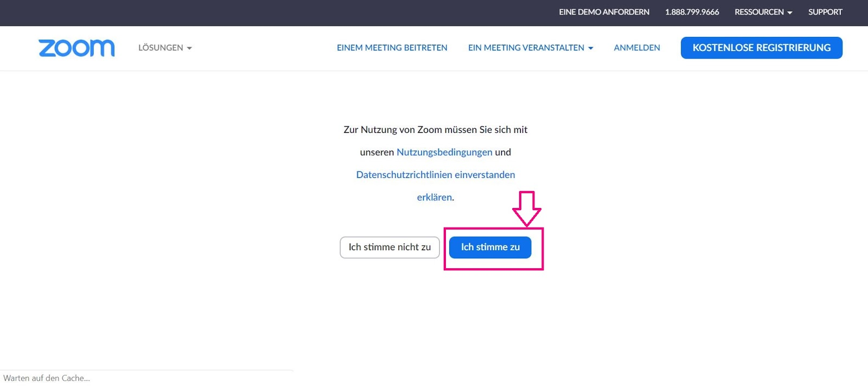Image resolution: width=868 pixels, height=386 pixels.
Task: Open Datenschutzrichtlinien einverstanden link
Action: (436, 175)
